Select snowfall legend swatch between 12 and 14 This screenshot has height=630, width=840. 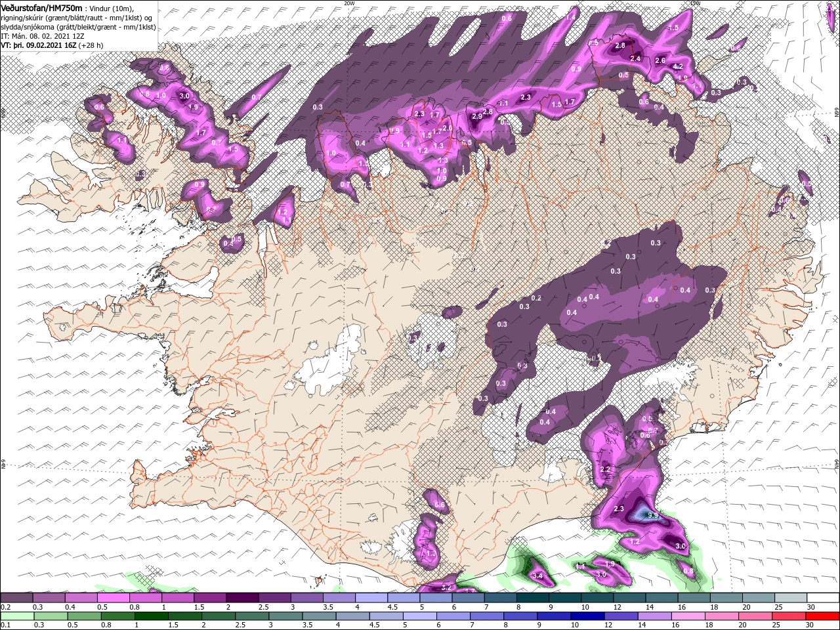tap(630, 598)
